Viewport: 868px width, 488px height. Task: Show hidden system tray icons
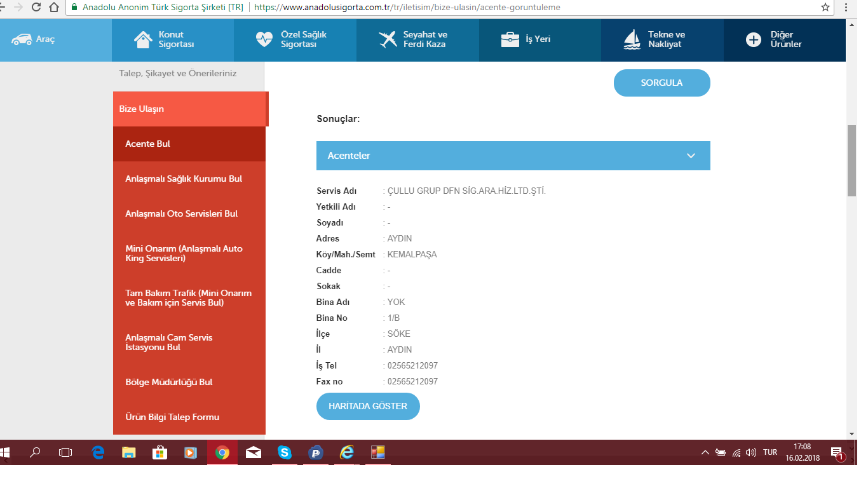point(705,452)
